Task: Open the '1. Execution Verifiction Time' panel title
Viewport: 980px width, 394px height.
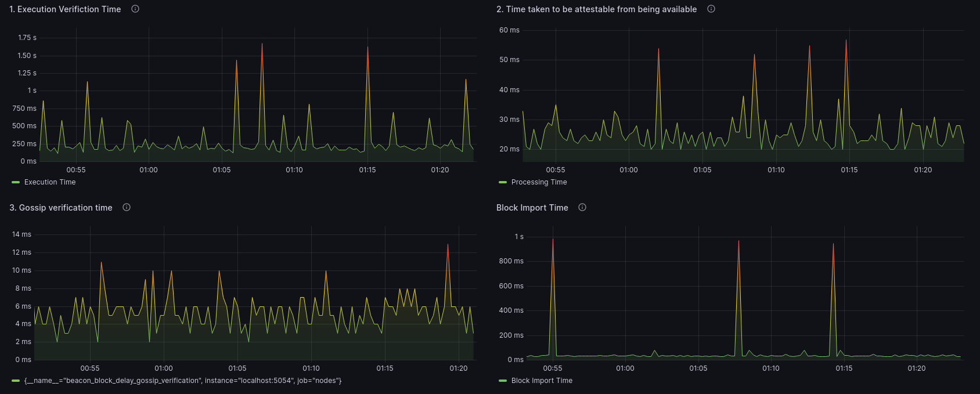Action: coord(65,9)
